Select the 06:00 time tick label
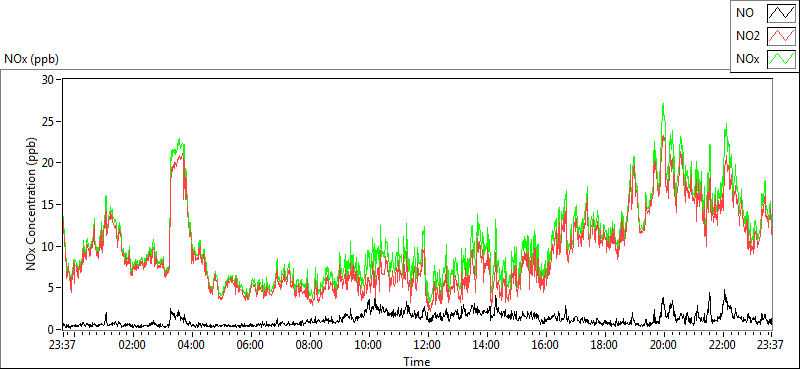800x369 pixels. pyautogui.click(x=251, y=345)
